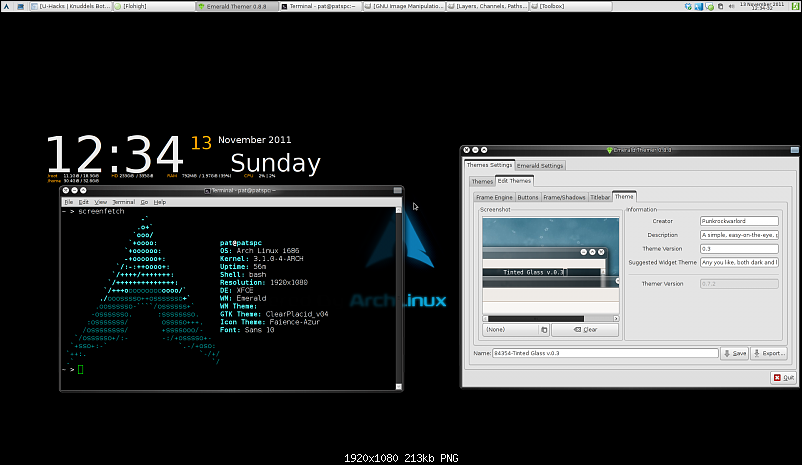Open the terminal Help menu
The image size is (802, 465).
tap(160, 202)
